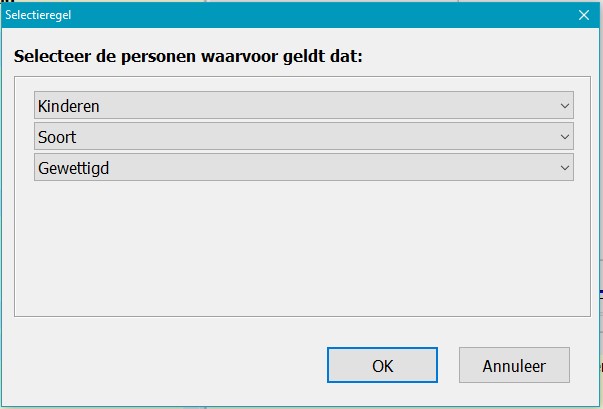Click the chevron arrow of the Kinderen dropdown

[x=565, y=105]
